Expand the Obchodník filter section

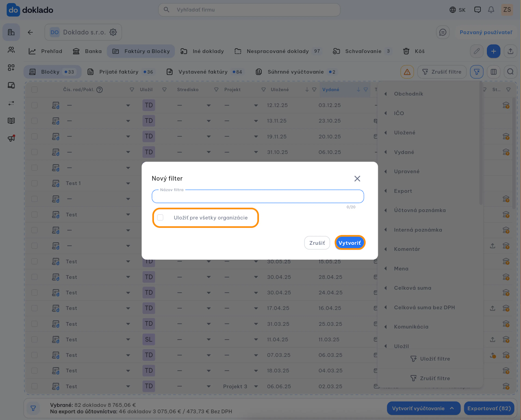click(x=385, y=94)
